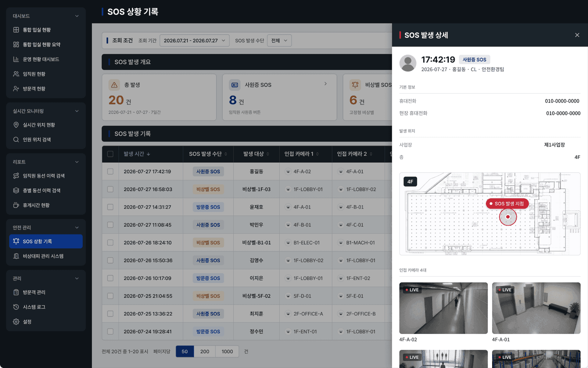The width and height of the screenshot is (588, 368).
Task: Check the row for 2026-07-26 15:50:36
Action: [x=110, y=261]
